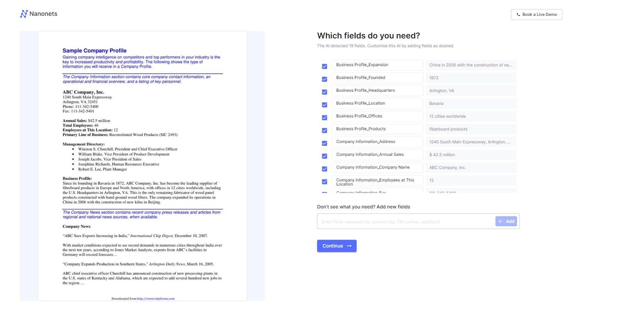Edit the Business Profile_Products field name

(378, 129)
